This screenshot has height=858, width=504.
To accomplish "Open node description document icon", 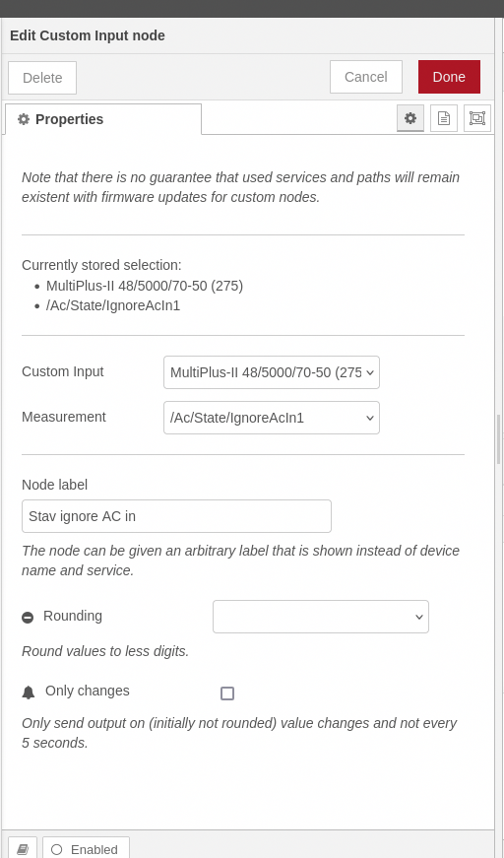I will point(443,118).
